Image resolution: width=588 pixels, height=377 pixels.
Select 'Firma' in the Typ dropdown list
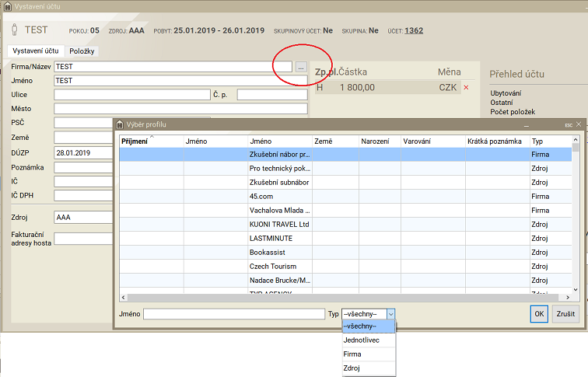(x=353, y=354)
